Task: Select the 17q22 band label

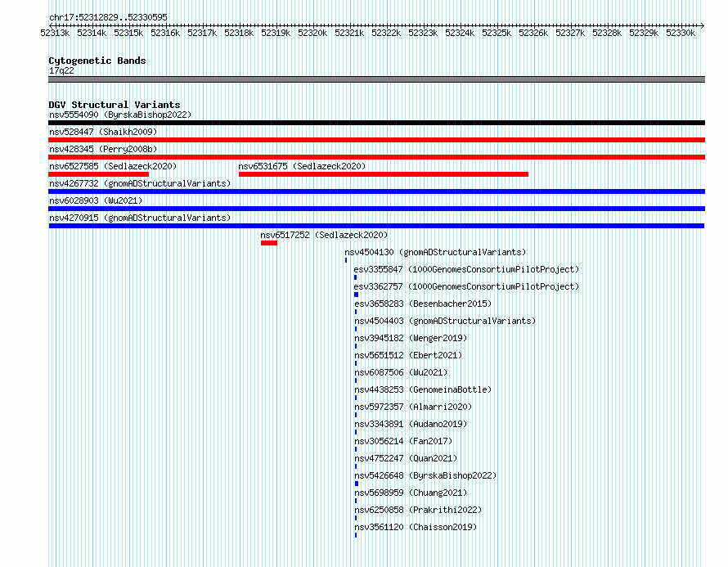Action: tap(61, 70)
